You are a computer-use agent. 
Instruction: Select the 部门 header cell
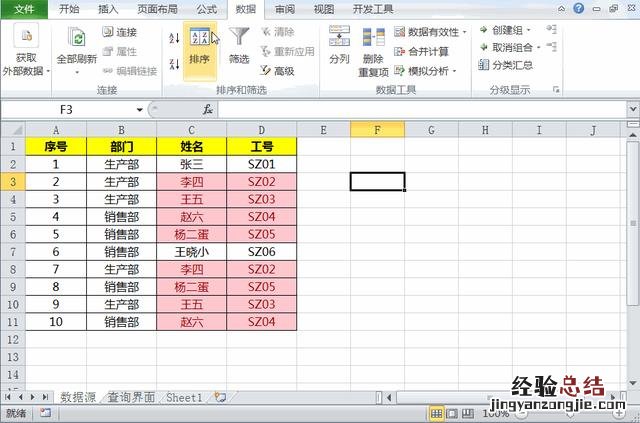tap(121, 147)
